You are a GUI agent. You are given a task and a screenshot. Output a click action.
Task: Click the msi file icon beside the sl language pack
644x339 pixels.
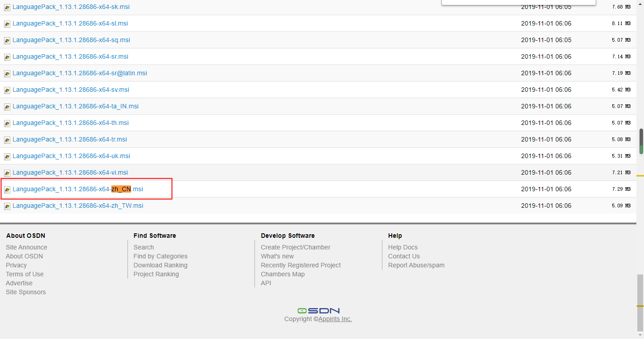(x=7, y=24)
